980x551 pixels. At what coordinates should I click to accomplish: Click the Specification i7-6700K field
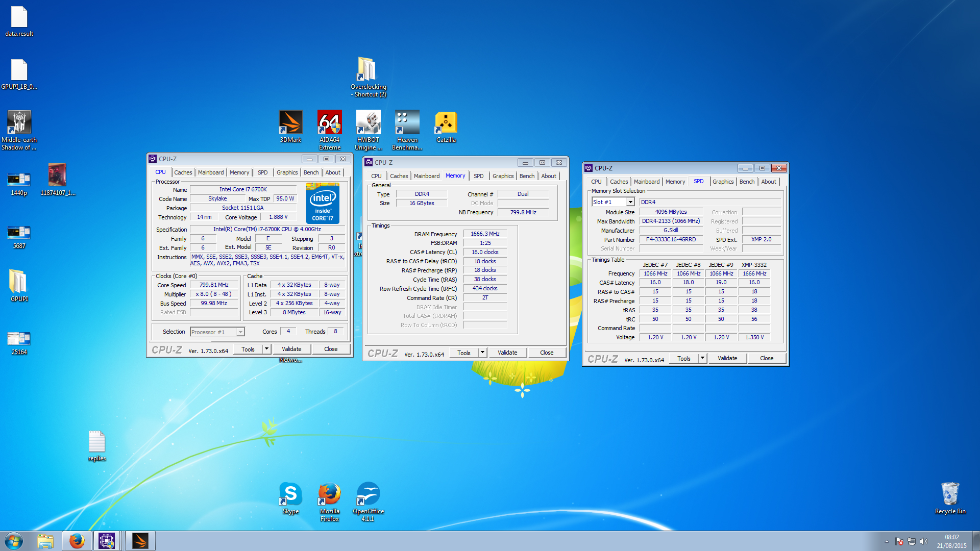click(x=267, y=229)
